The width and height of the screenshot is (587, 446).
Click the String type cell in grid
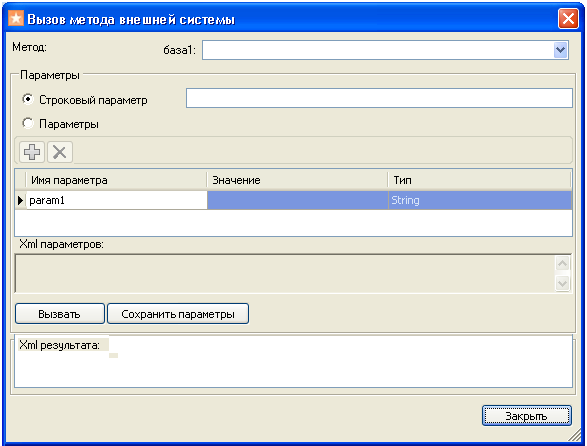point(480,200)
